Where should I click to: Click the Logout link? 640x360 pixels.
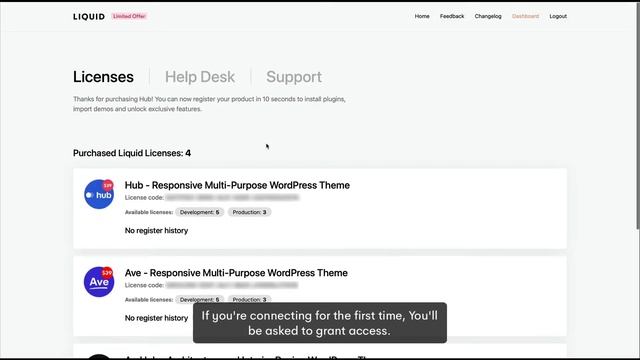pos(558,16)
